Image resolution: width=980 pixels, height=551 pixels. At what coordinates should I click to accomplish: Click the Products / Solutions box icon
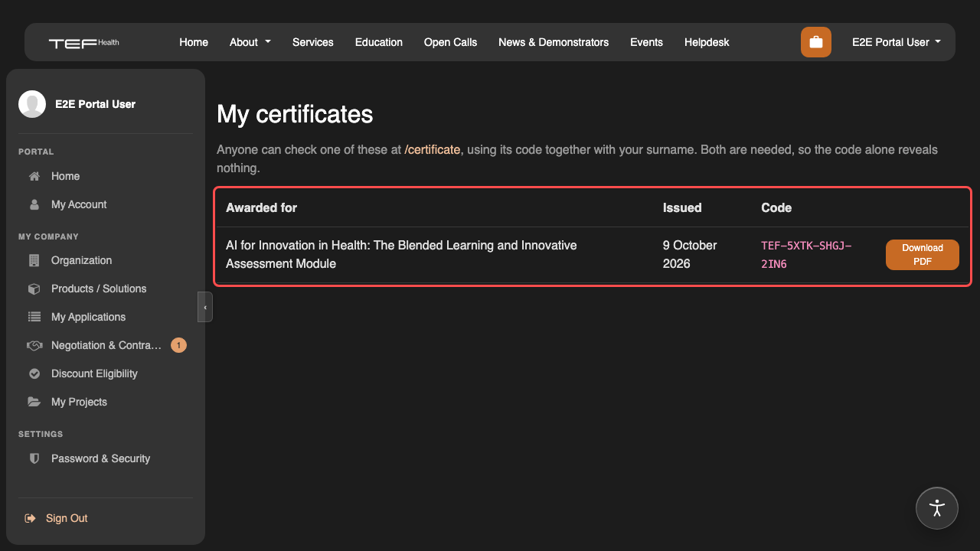[34, 289]
